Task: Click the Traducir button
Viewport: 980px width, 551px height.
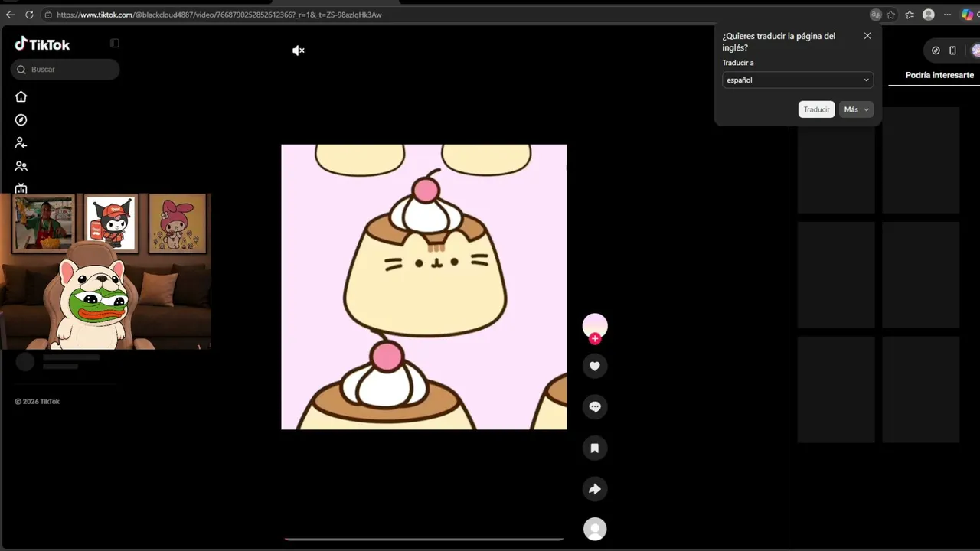Action: coord(816,109)
